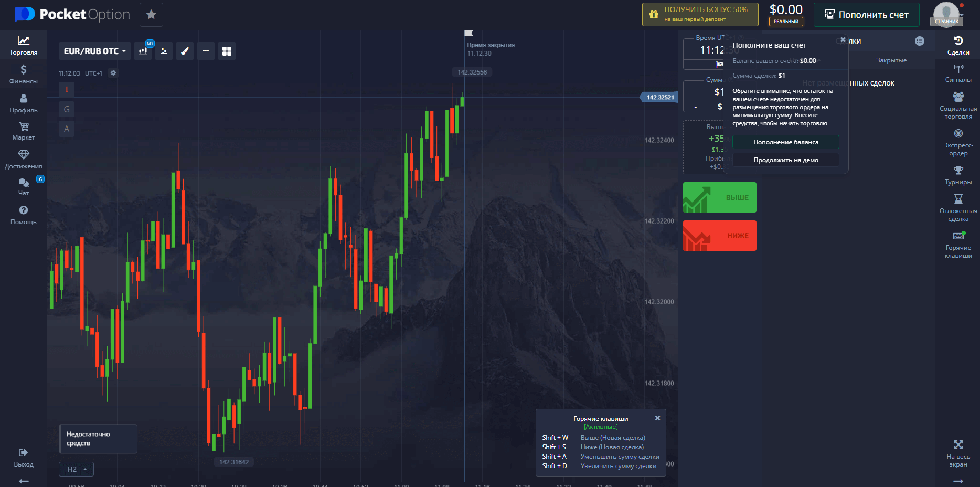Click the Продолжить на демо button
Screen dimensions: 980x487
[x=785, y=160]
